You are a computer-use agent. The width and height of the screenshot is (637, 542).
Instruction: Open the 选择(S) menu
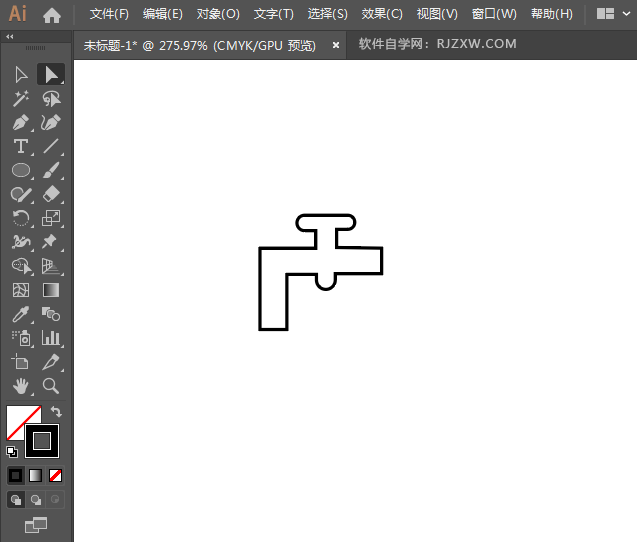click(327, 14)
